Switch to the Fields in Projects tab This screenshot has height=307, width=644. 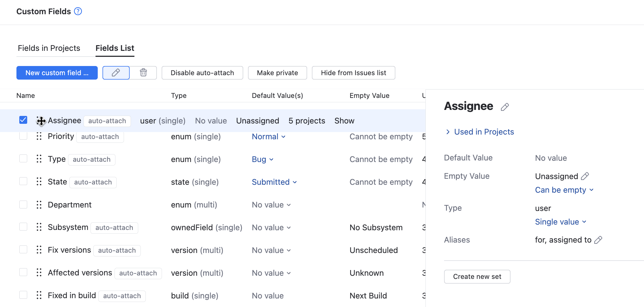point(49,48)
